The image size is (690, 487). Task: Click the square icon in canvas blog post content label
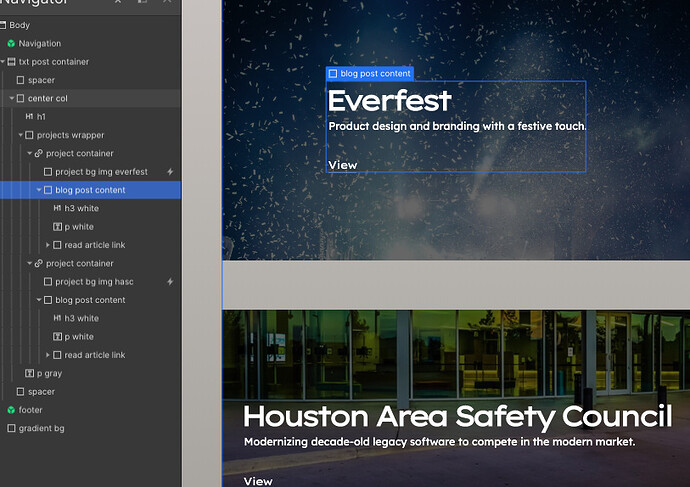coord(333,73)
